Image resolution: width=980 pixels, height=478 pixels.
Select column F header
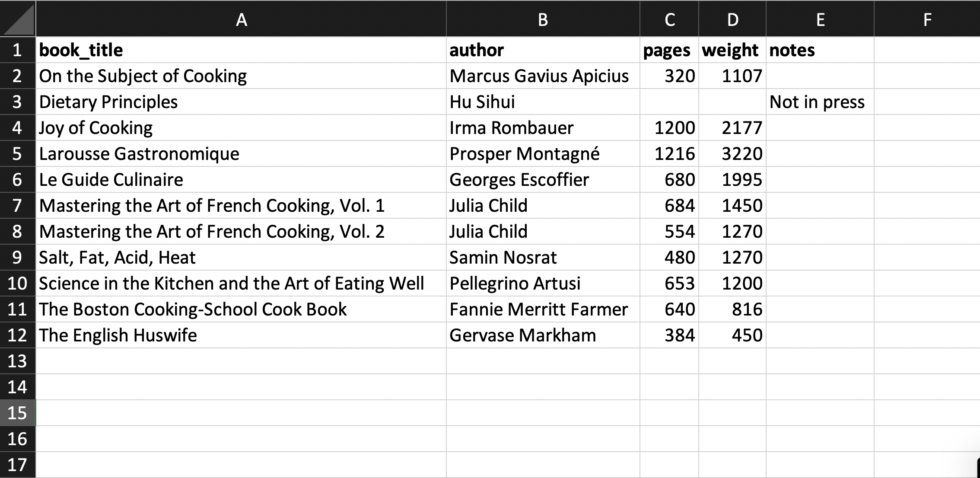click(x=927, y=19)
